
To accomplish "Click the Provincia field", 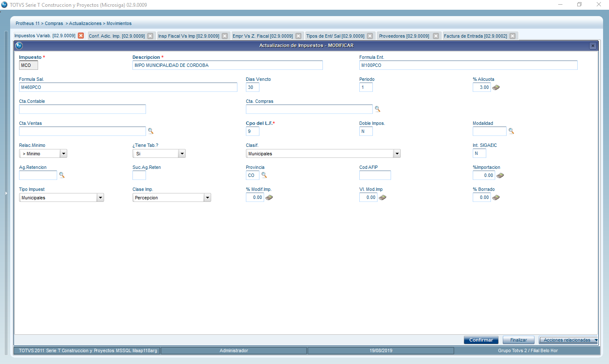I will 253,175.
